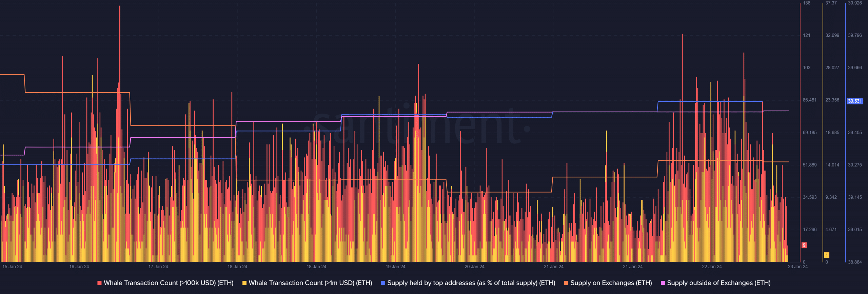The height and width of the screenshot is (294, 868).
Task: Click the blue 39.531 current value badge
Action: click(x=855, y=101)
